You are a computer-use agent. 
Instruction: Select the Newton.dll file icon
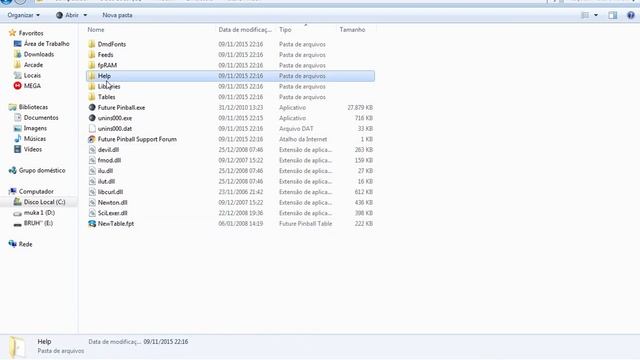pos(92,202)
